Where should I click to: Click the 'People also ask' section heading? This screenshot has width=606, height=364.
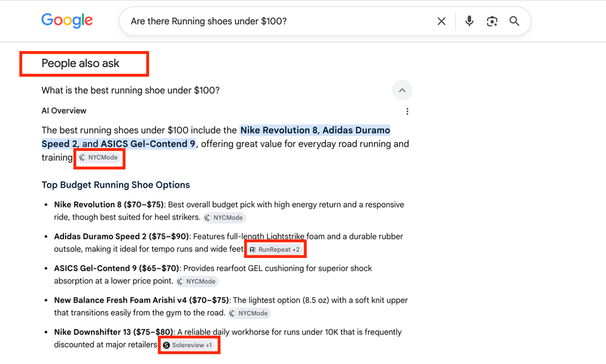[x=80, y=63]
